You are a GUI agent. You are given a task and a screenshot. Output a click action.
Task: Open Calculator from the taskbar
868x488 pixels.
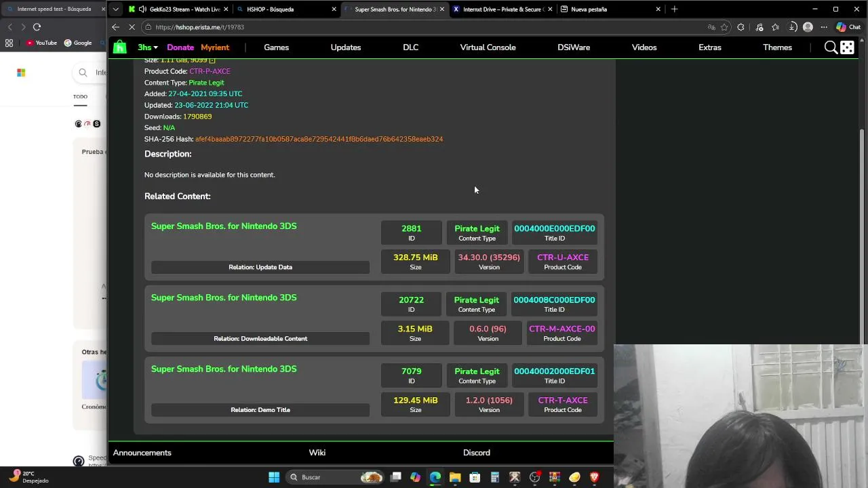pos(494,477)
